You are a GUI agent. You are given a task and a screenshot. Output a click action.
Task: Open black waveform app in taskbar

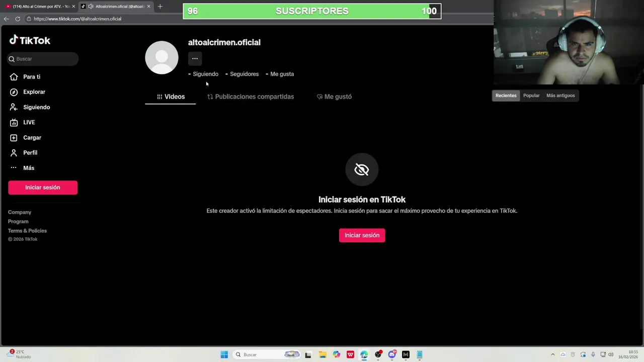coord(406,354)
